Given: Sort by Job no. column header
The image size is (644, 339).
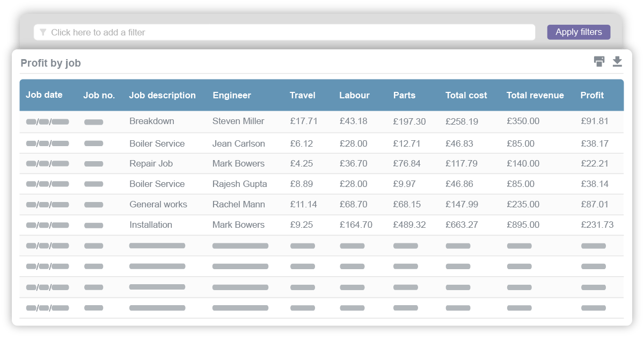Looking at the screenshot, I should [99, 95].
